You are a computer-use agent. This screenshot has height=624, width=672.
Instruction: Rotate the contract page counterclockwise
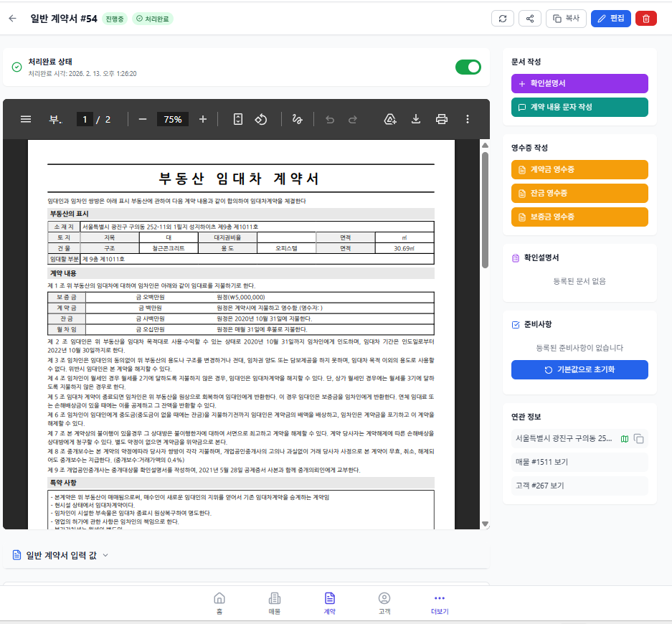click(261, 119)
